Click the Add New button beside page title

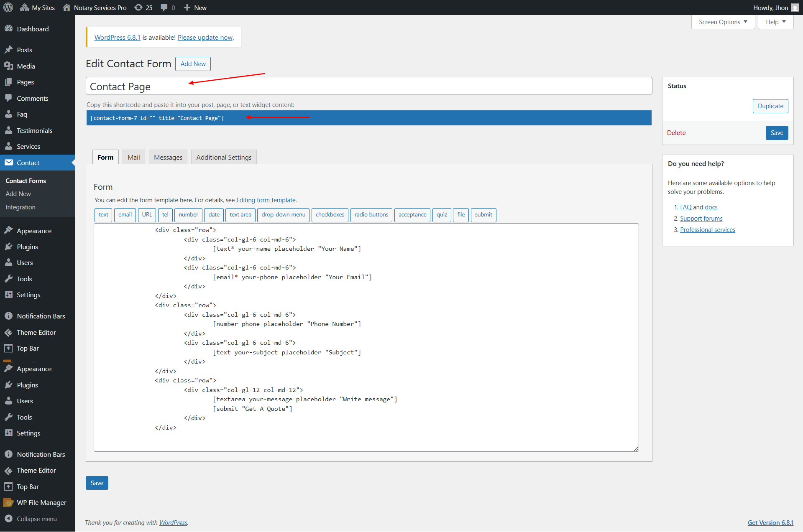[193, 64]
